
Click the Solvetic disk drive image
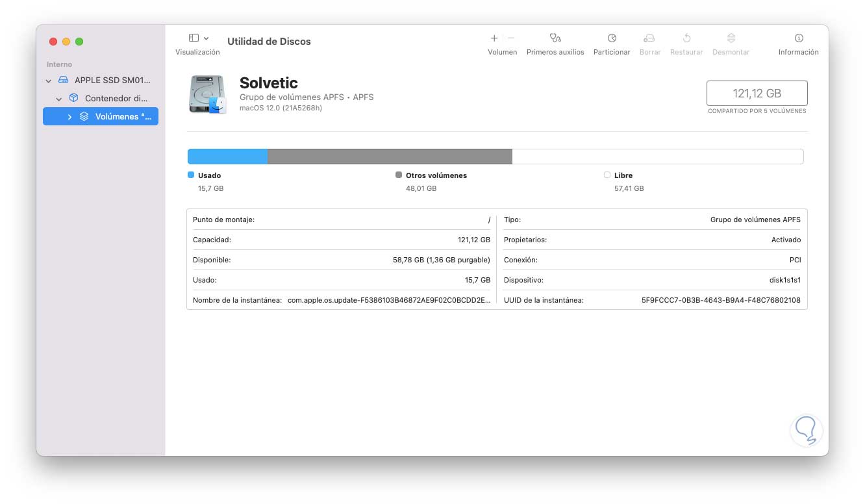[208, 94]
